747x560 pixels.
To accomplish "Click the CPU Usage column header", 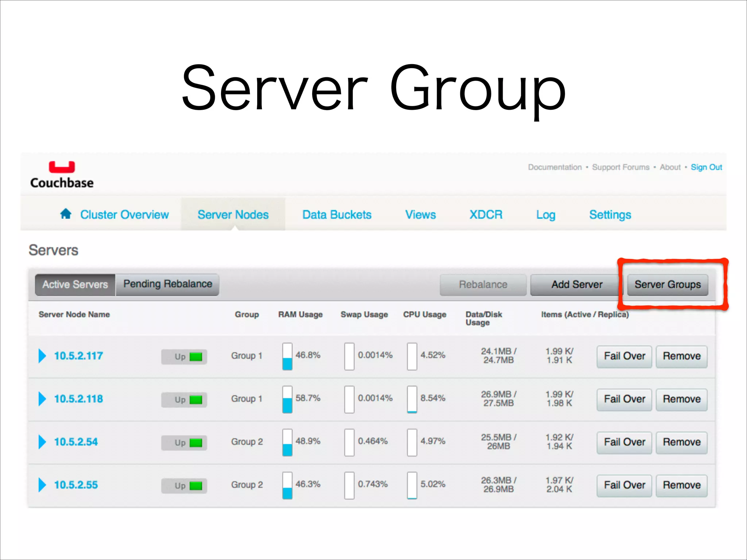I will 425,314.
